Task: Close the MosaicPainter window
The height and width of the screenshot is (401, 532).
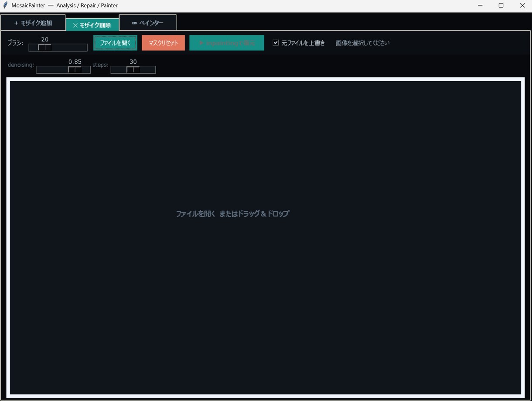Action: coord(522,6)
